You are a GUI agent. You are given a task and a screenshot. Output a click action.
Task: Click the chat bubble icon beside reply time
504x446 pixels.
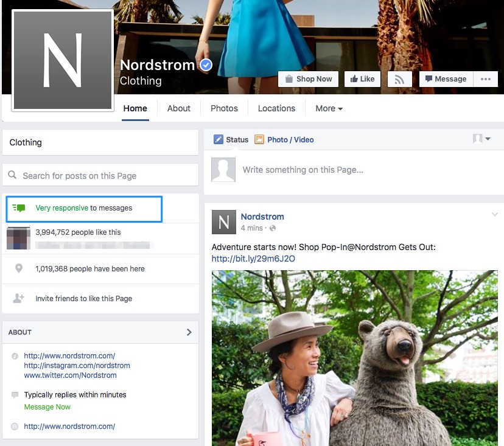(x=15, y=395)
